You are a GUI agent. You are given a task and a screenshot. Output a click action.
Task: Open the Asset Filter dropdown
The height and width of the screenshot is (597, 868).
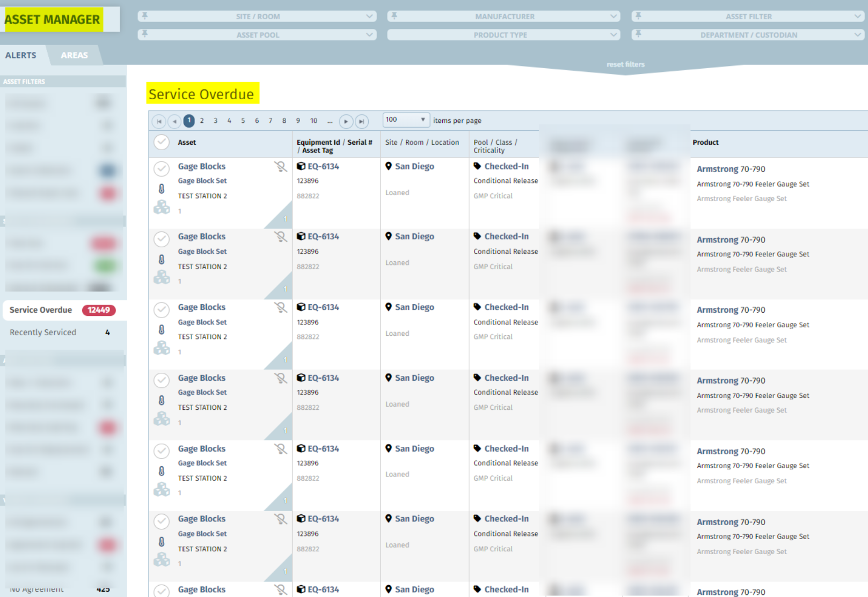pyautogui.click(x=748, y=16)
